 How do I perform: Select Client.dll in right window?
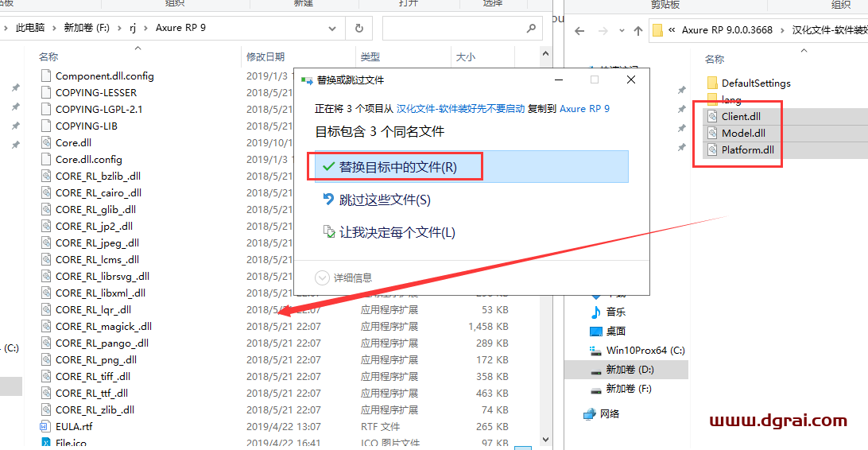point(741,116)
